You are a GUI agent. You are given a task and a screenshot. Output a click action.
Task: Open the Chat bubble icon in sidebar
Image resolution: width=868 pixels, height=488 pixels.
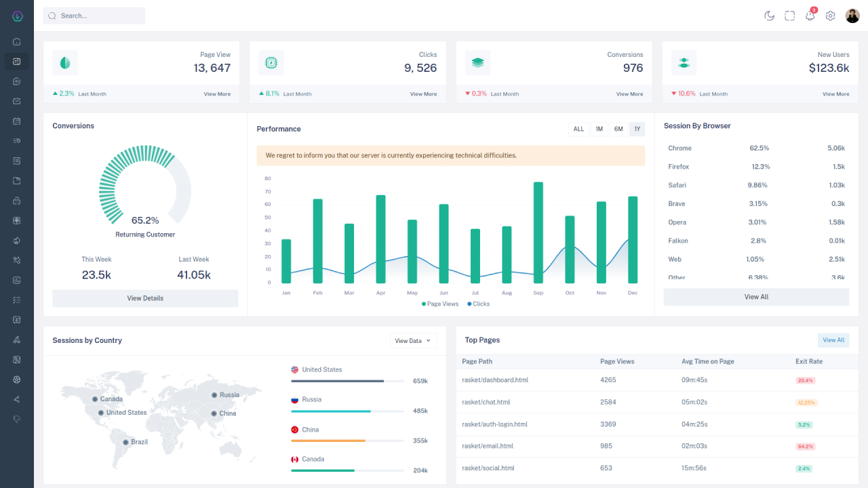17,81
